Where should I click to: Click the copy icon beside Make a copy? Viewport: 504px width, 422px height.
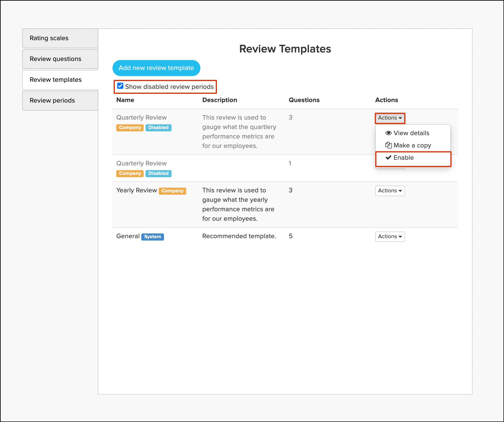click(388, 145)
